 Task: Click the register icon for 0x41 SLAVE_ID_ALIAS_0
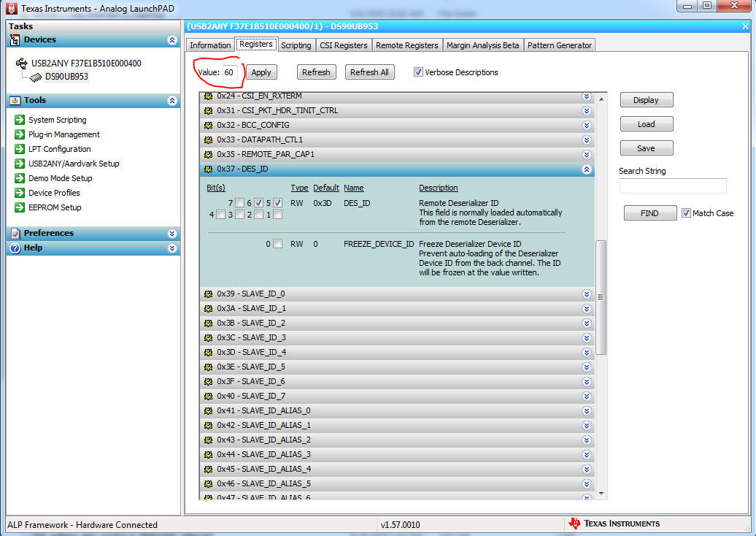[x=208, y=411]
